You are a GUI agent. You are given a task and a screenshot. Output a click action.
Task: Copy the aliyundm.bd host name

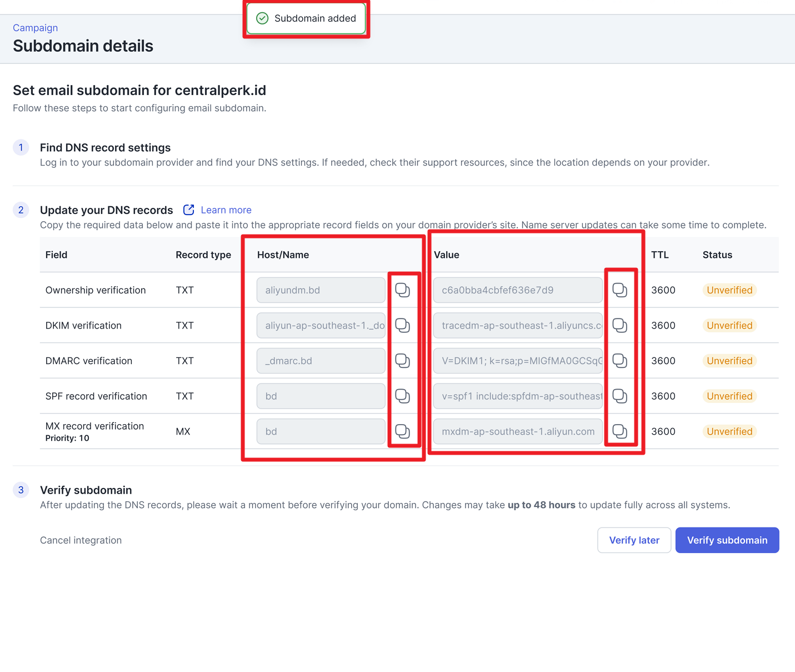402,290
